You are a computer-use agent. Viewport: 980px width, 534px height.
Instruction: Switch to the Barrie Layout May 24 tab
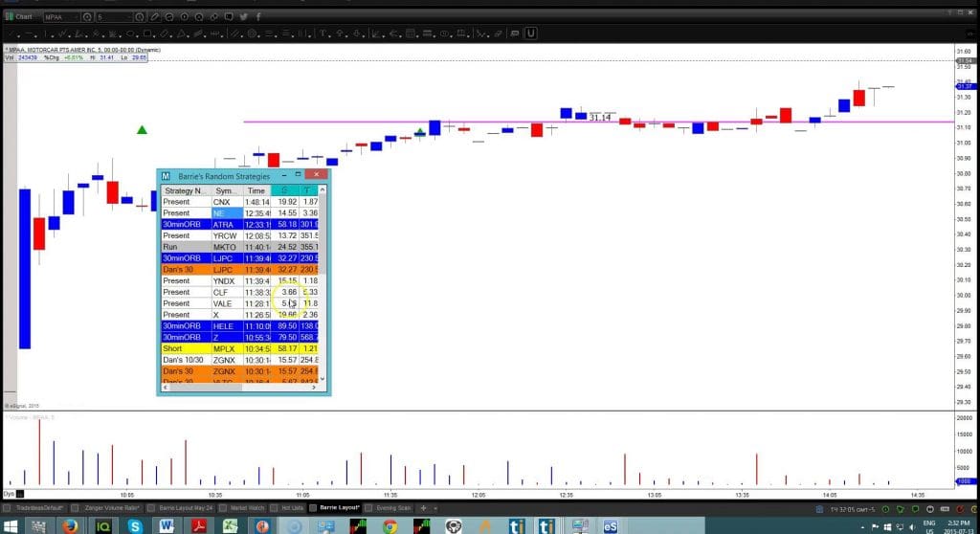(186, 508)
